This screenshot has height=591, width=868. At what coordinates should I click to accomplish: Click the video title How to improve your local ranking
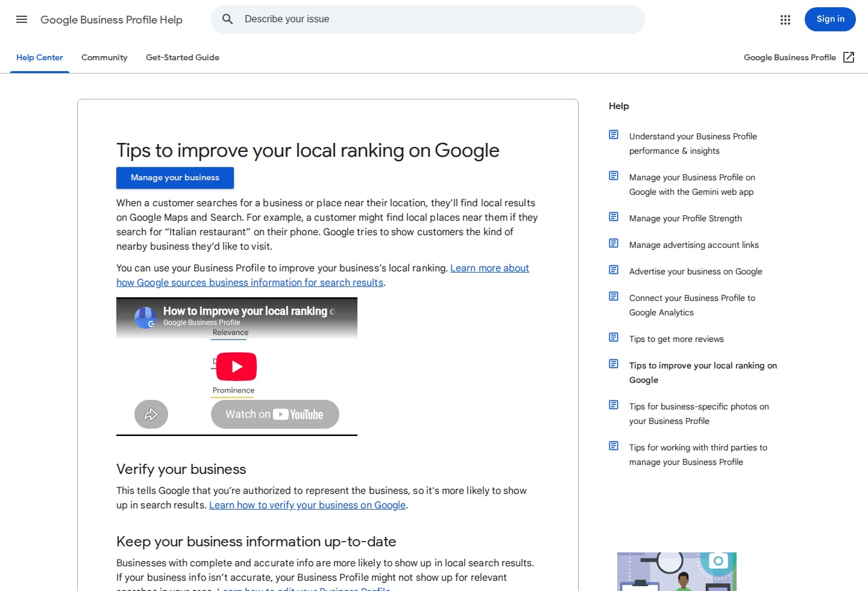click(249, 311)
